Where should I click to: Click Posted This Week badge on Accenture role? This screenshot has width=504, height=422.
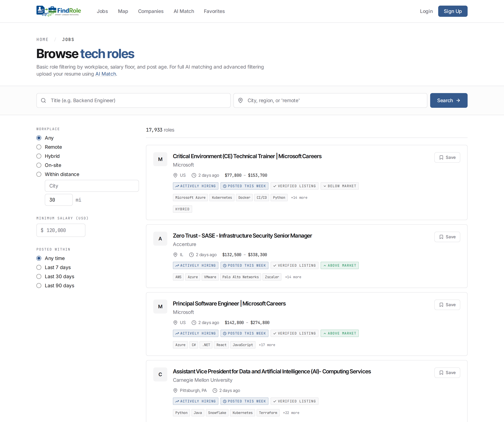244,266
